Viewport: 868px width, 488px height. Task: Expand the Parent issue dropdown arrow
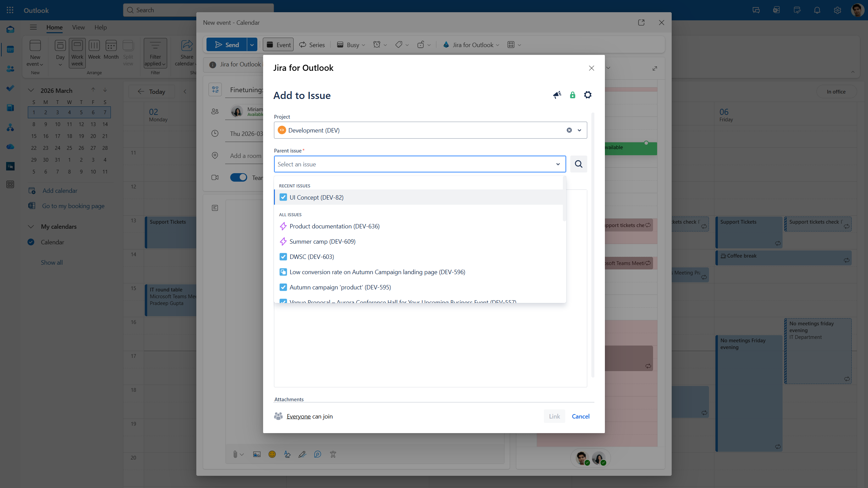[x=558, y=164]
